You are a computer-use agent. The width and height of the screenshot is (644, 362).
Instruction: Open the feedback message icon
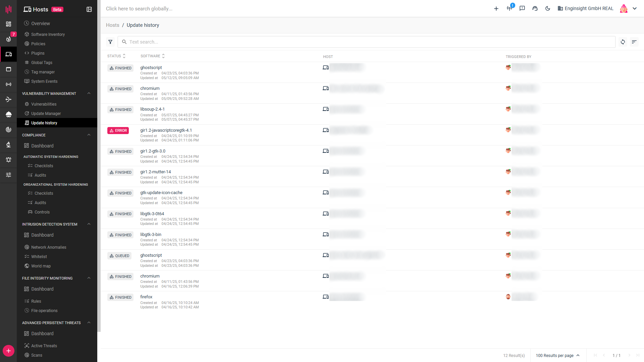tap(522, 8)
